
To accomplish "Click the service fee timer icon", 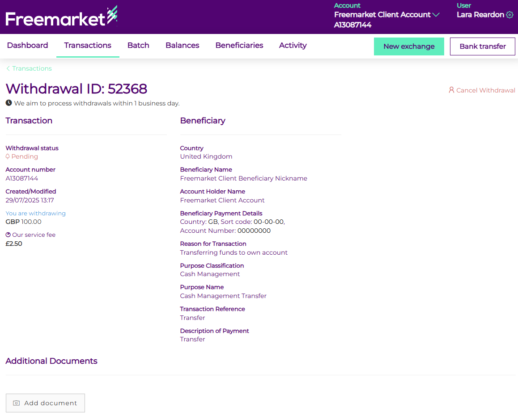I will [8, 235].
